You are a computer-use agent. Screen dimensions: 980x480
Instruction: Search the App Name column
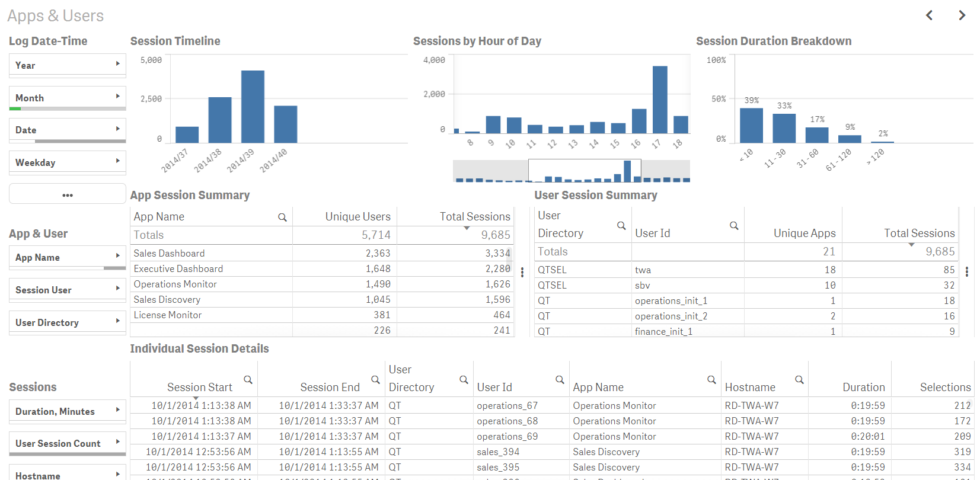(283, 217)
